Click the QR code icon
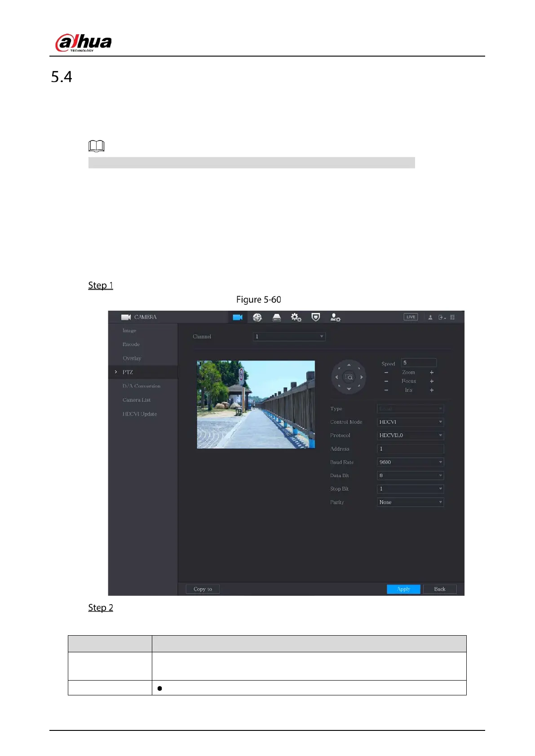 (452, 317)
